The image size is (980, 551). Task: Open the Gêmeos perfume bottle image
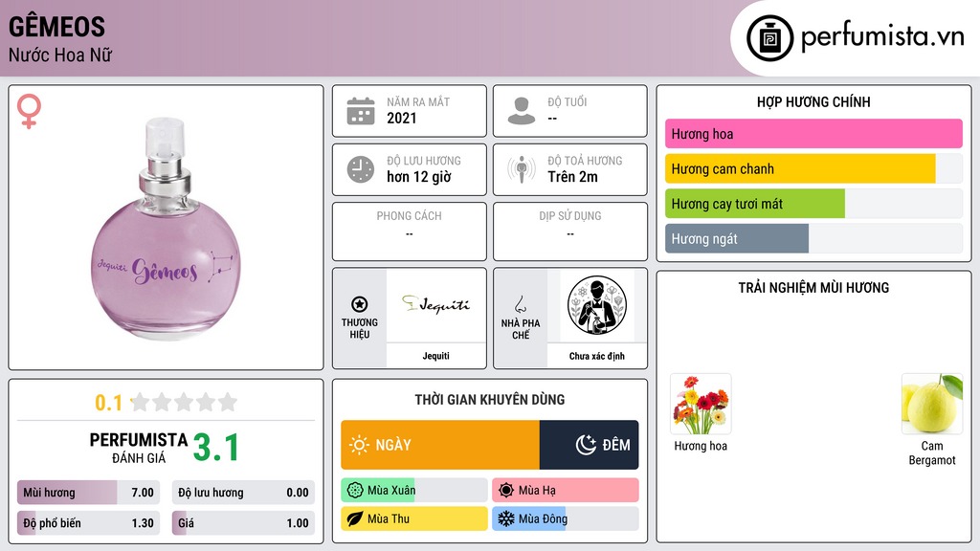(x=166, y=229)
